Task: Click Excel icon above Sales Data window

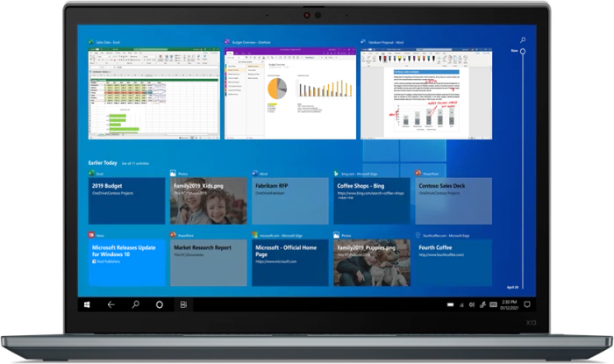Action: click(x=91, y=42)
